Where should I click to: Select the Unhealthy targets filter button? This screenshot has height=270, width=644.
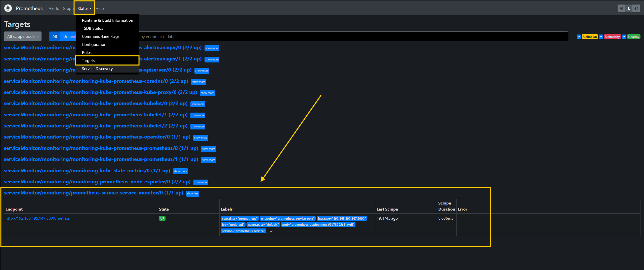(68, 36)
